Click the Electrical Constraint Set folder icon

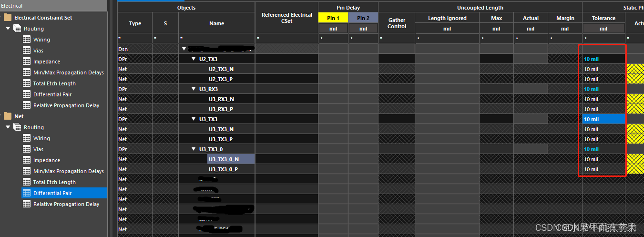[8, 18]
